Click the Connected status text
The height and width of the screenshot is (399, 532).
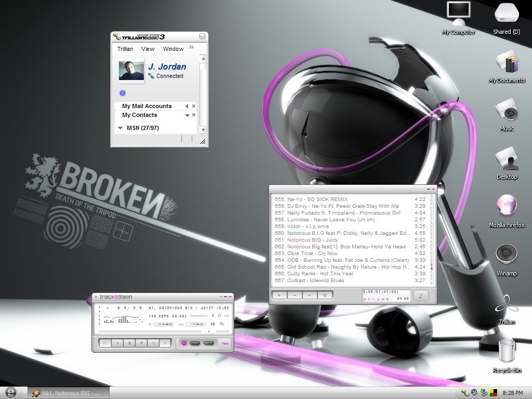coord(170,76)
